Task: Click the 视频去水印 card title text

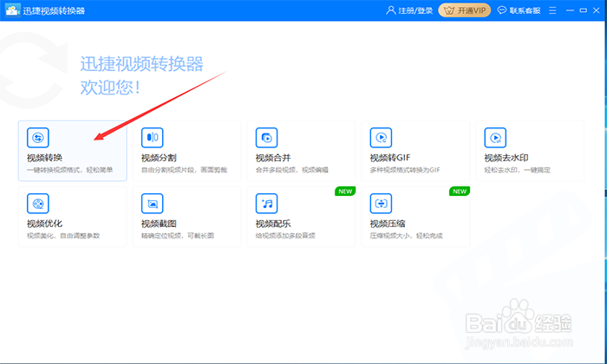Action: [x=506, y=158]
